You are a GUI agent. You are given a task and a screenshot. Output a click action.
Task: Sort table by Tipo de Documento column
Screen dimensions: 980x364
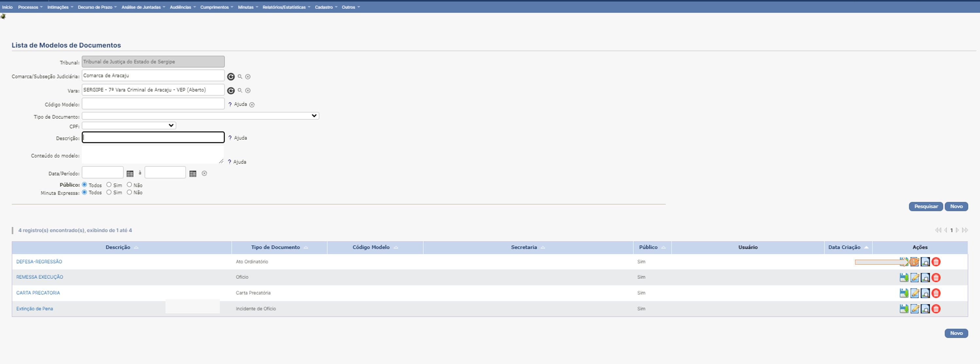coord(279,247)
